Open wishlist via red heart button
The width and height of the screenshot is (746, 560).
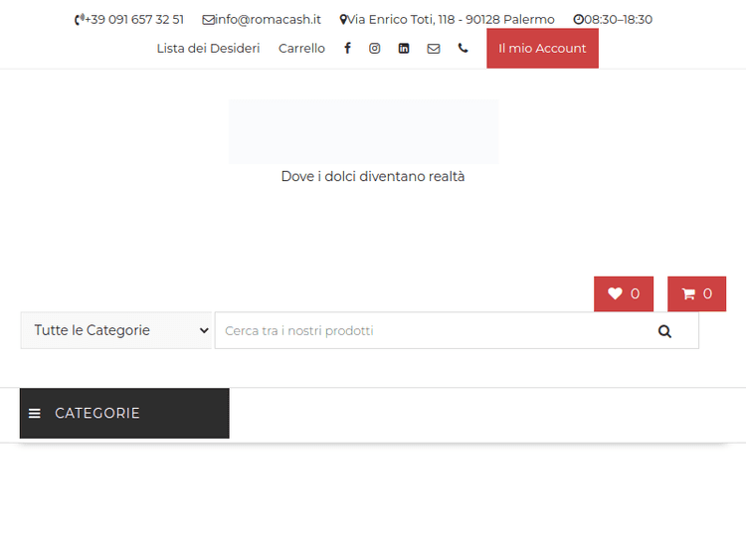point(623,293)
